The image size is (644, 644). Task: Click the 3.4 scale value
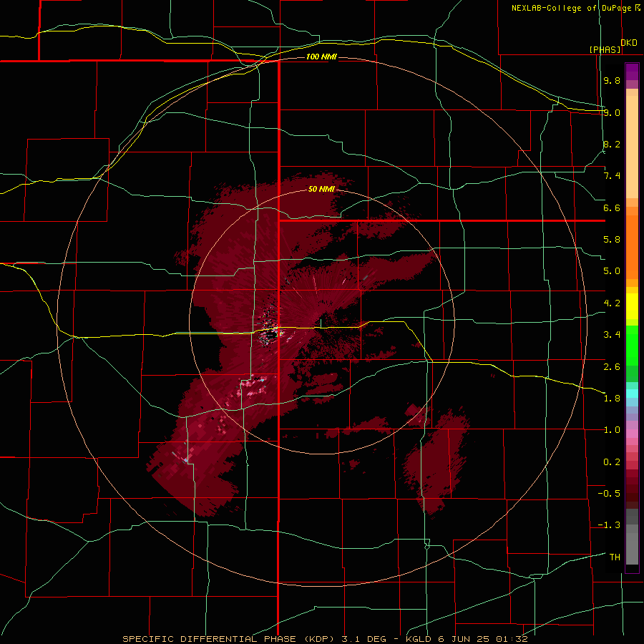pyautogui.click(x=612, y=335)
